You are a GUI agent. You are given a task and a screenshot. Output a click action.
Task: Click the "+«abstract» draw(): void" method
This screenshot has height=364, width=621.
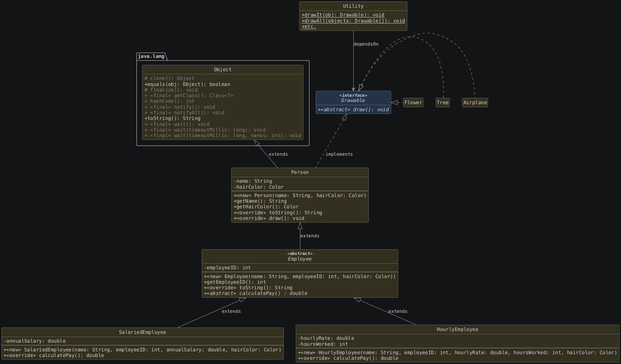(353, 110)
